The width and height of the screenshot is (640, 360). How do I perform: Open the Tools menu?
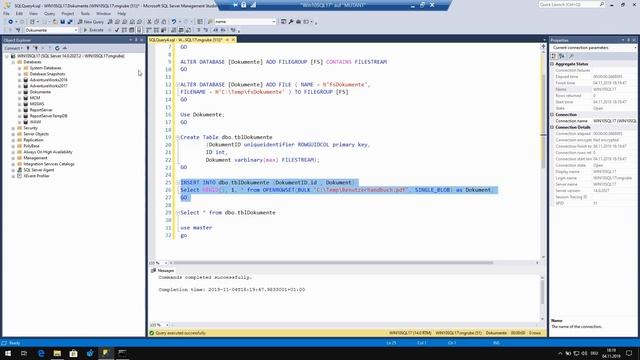(x=85, y=13)
